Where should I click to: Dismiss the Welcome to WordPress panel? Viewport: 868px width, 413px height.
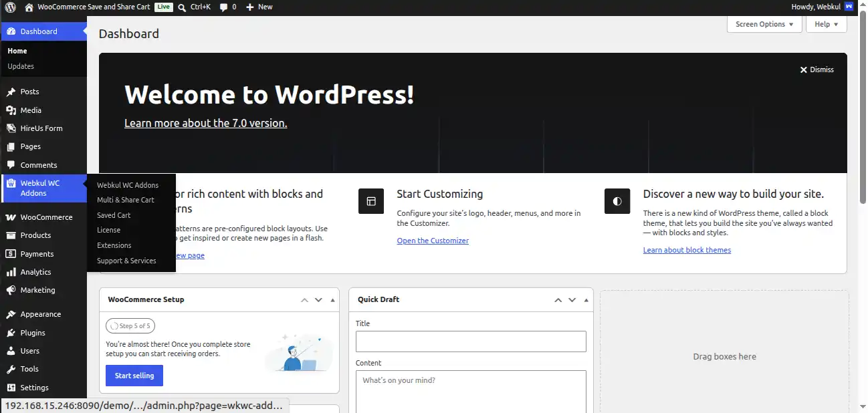817,70
